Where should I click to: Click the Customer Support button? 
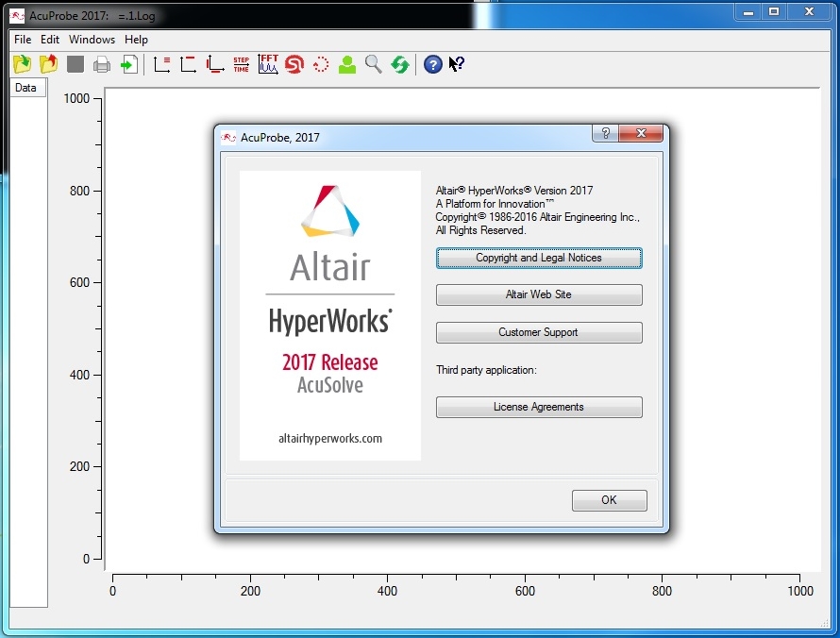pos(539,332)
